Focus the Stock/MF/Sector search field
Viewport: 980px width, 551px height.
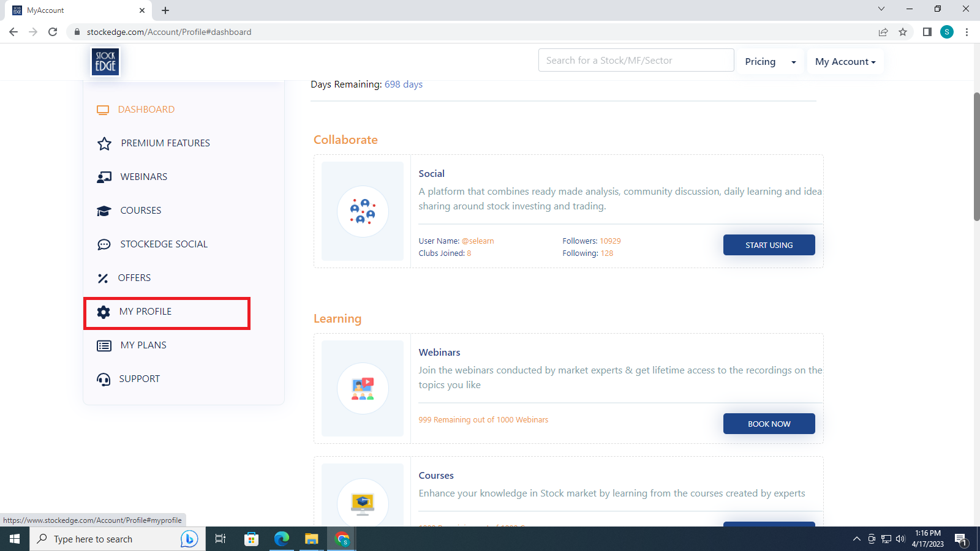pos(636,60)
